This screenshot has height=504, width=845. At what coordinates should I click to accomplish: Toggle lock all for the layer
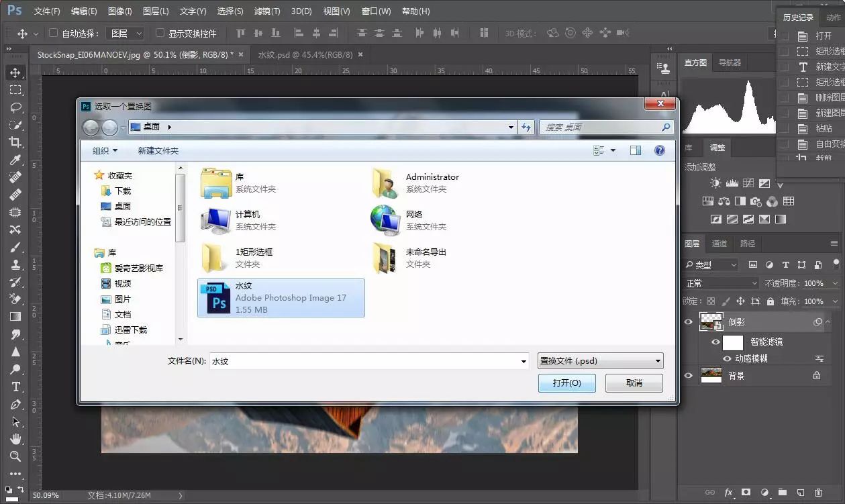coord(771,301)
